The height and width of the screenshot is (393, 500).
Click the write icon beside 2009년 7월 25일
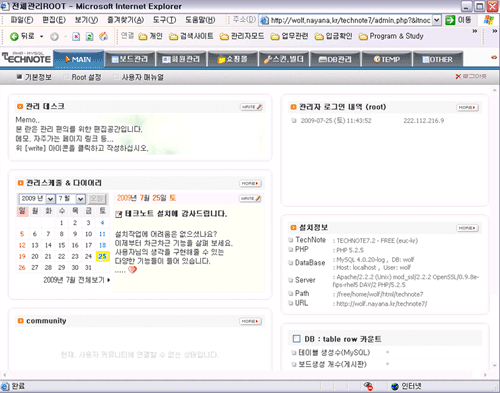(250, 199)
